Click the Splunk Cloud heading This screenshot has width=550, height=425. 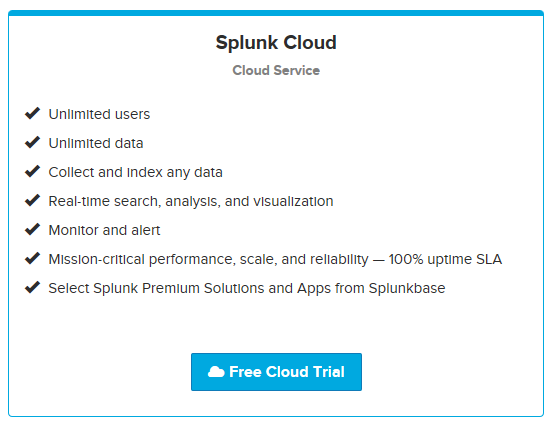(x=276, y=43)
